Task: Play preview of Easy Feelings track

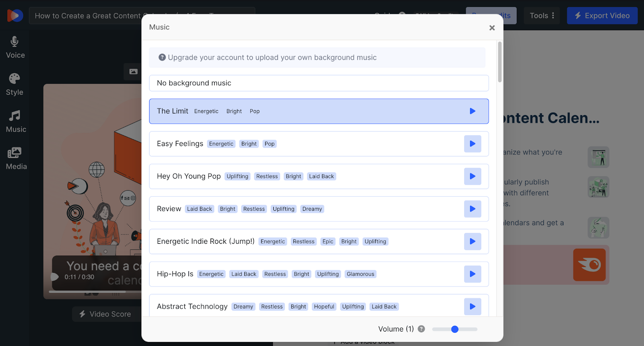Action: coord(473,144)
